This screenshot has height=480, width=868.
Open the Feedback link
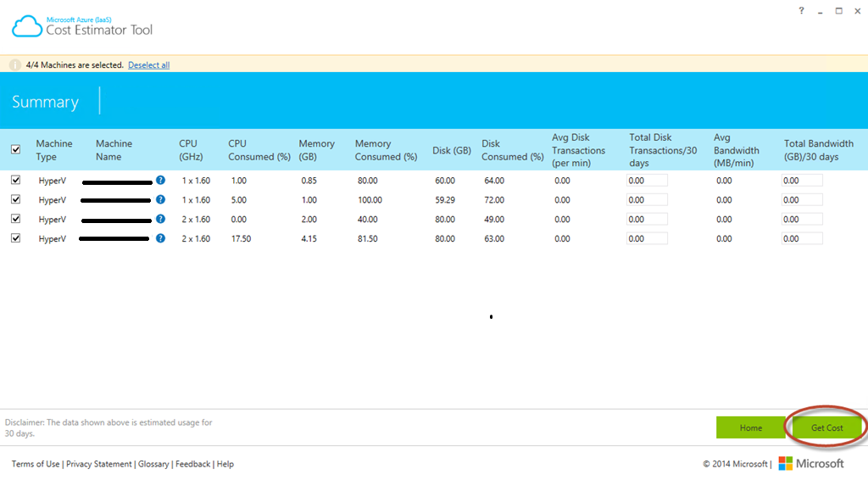[x=192, y=464]
